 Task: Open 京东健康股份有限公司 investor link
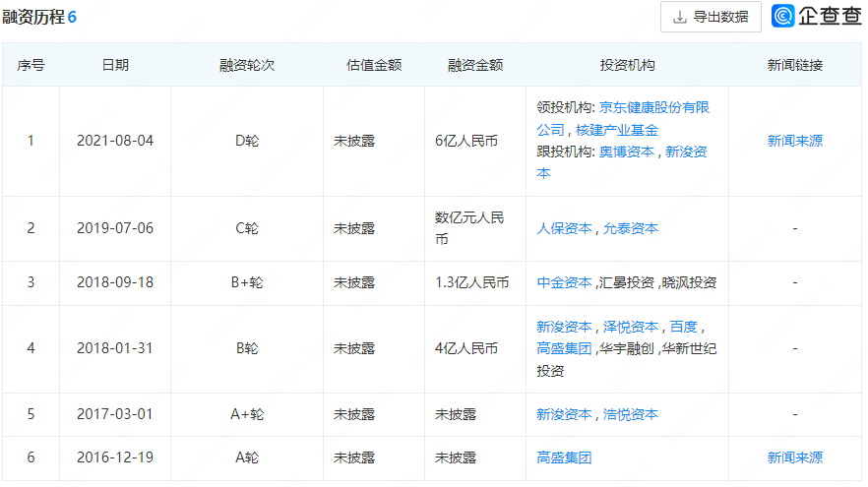click(x=653, y=108)
